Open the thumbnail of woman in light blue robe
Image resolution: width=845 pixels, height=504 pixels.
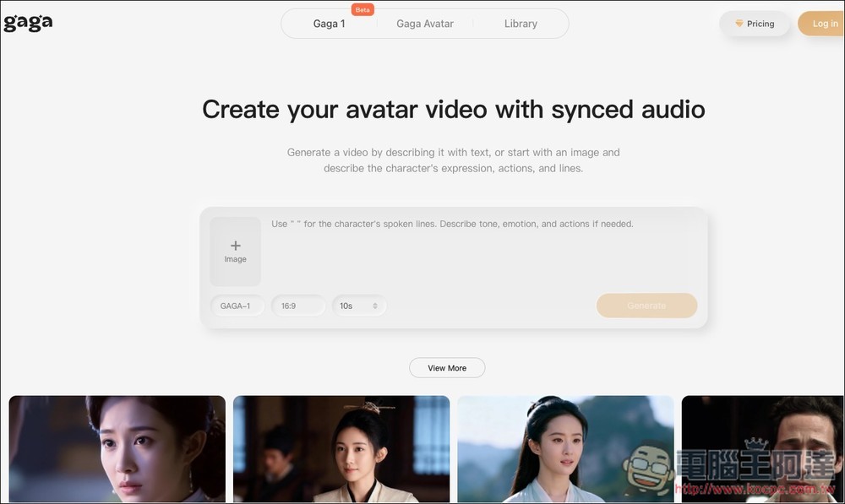565,449
